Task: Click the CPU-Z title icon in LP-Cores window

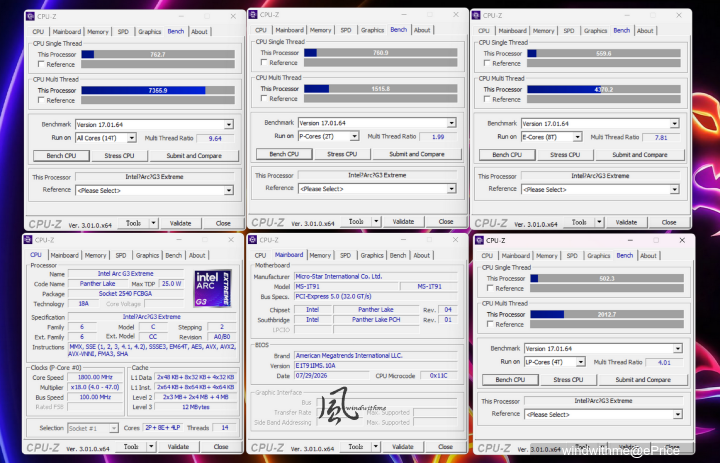Action: click(x=479, y=240)
